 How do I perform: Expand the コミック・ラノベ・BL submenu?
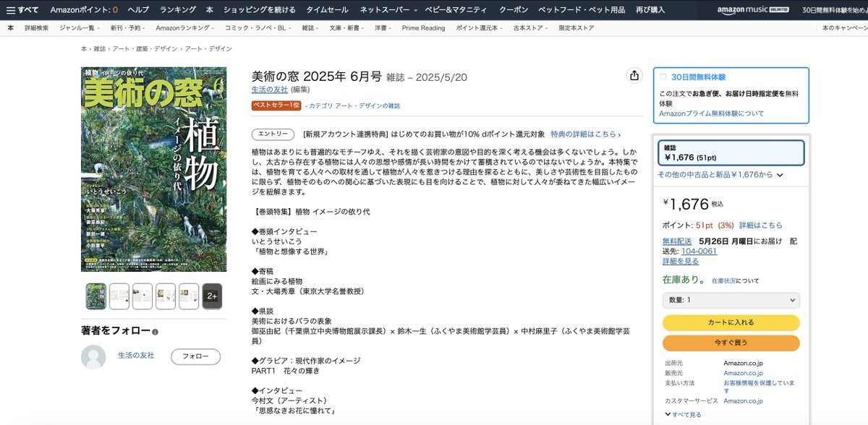click(x=257, y=28)
